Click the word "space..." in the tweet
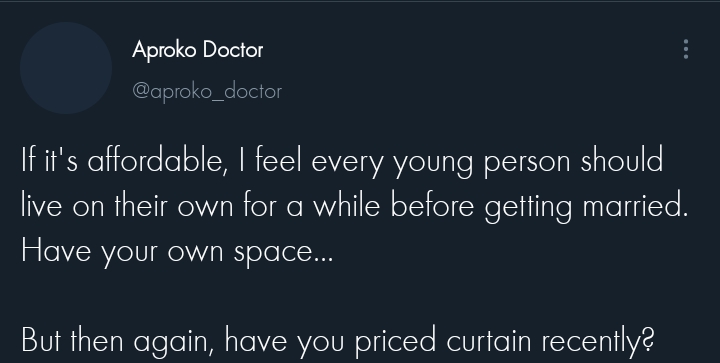Image resolution: width=720 pixels, height=363 pixels. 283,254
